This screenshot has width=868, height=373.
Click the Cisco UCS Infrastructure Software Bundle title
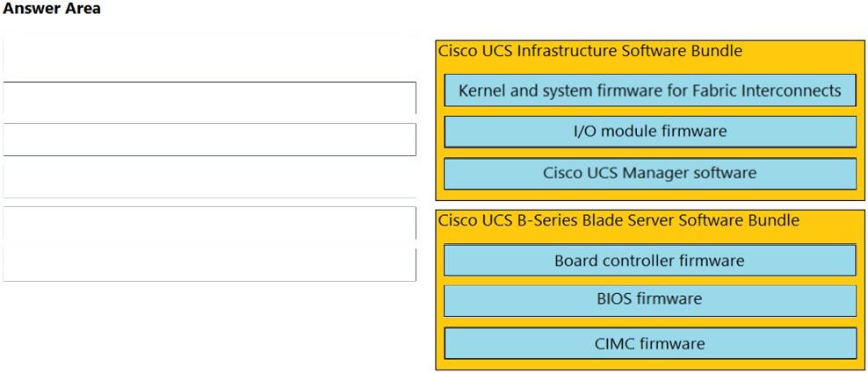[x=590, y=51]
